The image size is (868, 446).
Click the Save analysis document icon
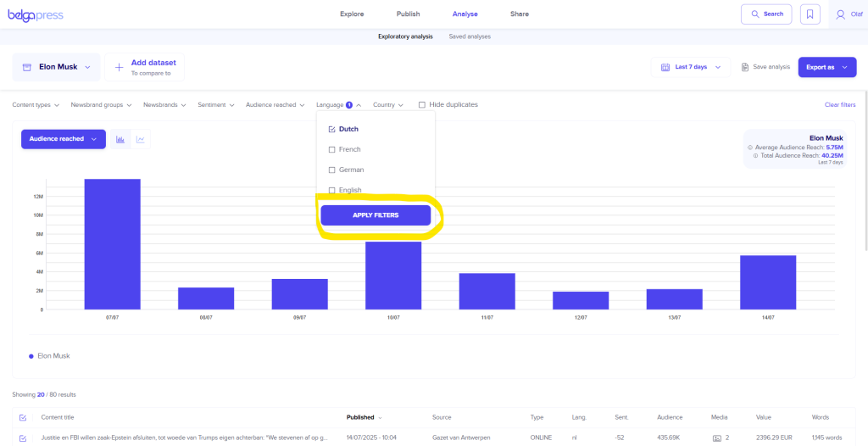click(x=745, y=67)
